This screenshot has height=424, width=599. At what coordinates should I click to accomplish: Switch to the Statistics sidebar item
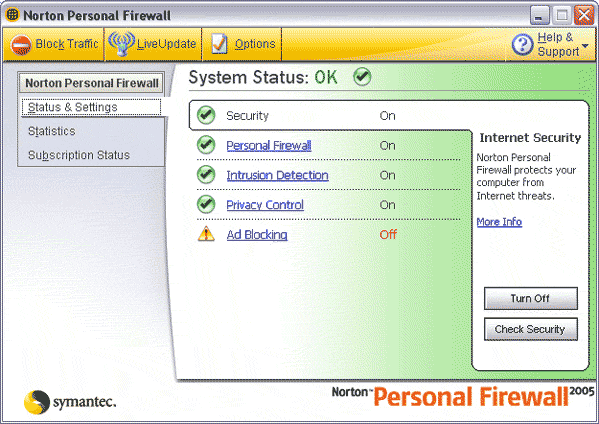[x=52, y=131]
